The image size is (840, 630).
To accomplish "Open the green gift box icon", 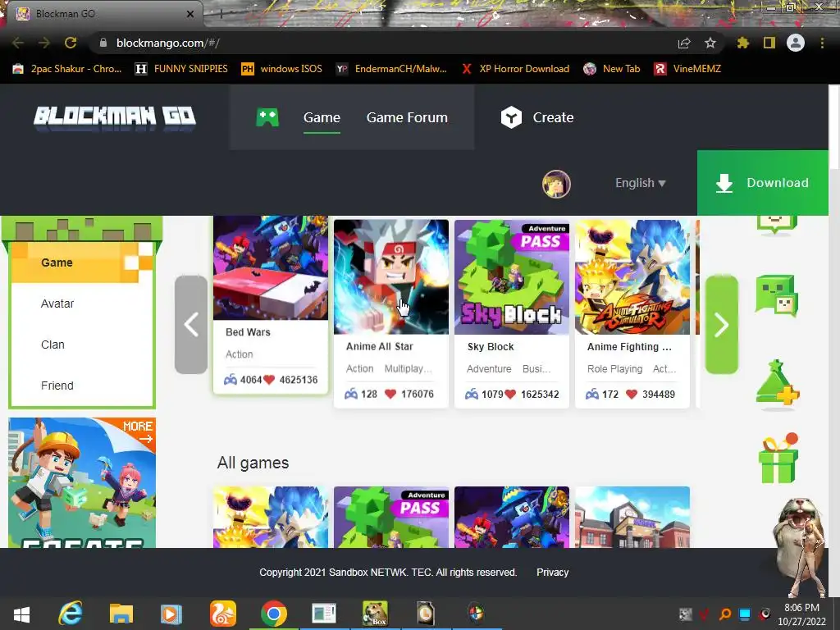I will (778, 459).
